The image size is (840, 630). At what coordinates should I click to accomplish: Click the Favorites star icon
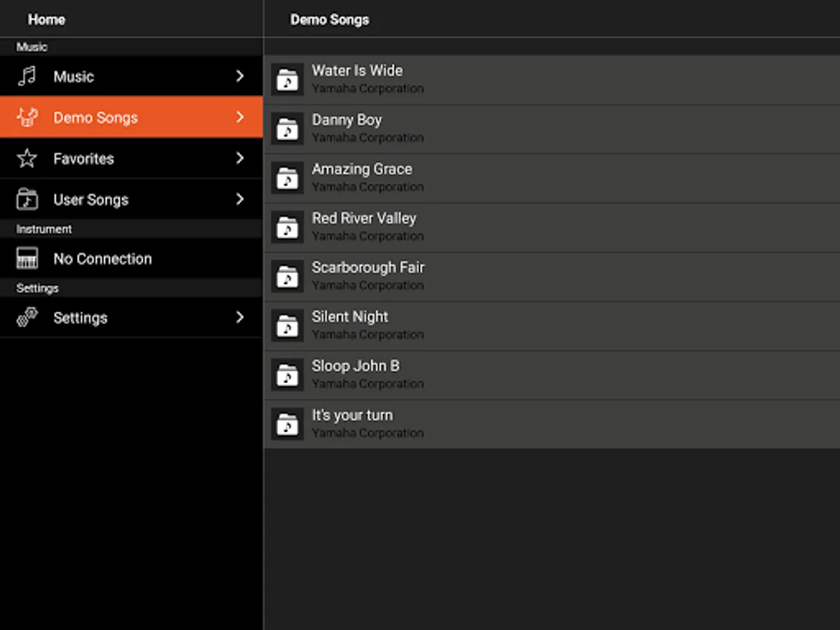click(x=27, y=158)
